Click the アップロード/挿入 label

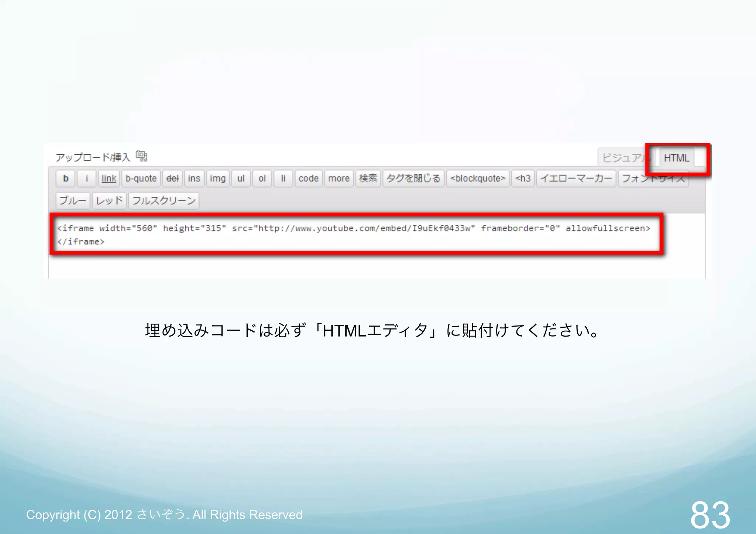93,158
